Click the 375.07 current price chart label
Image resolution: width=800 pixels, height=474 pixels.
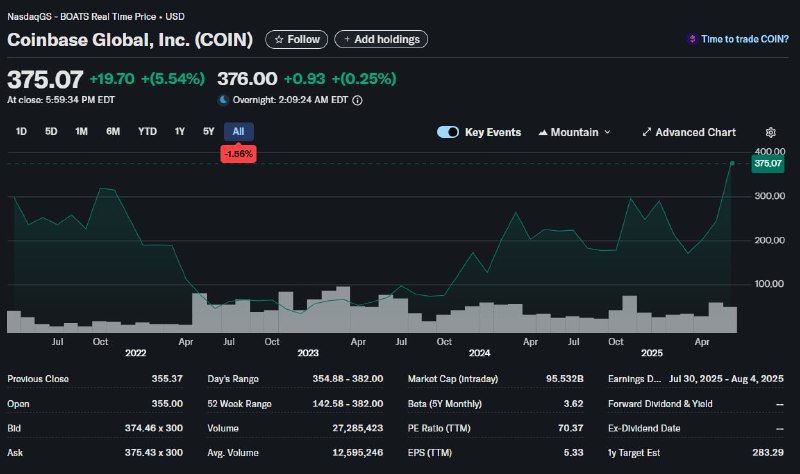(768, 164)
